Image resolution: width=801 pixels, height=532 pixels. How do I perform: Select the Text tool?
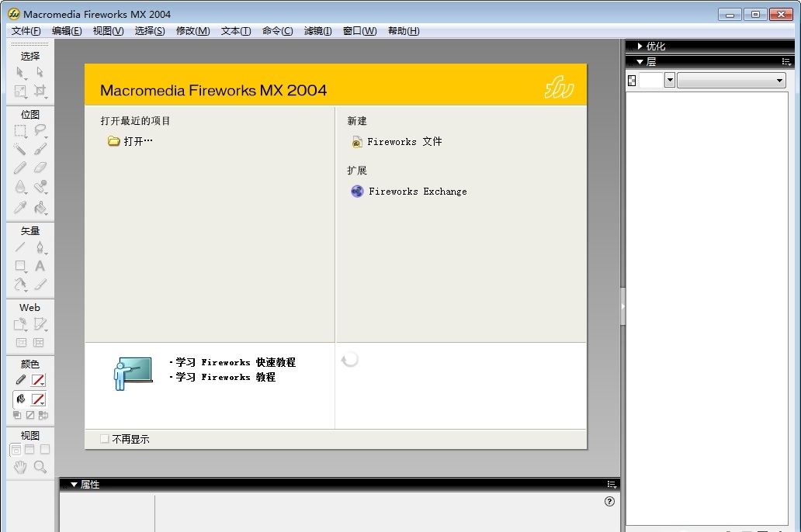click(41, 266)
